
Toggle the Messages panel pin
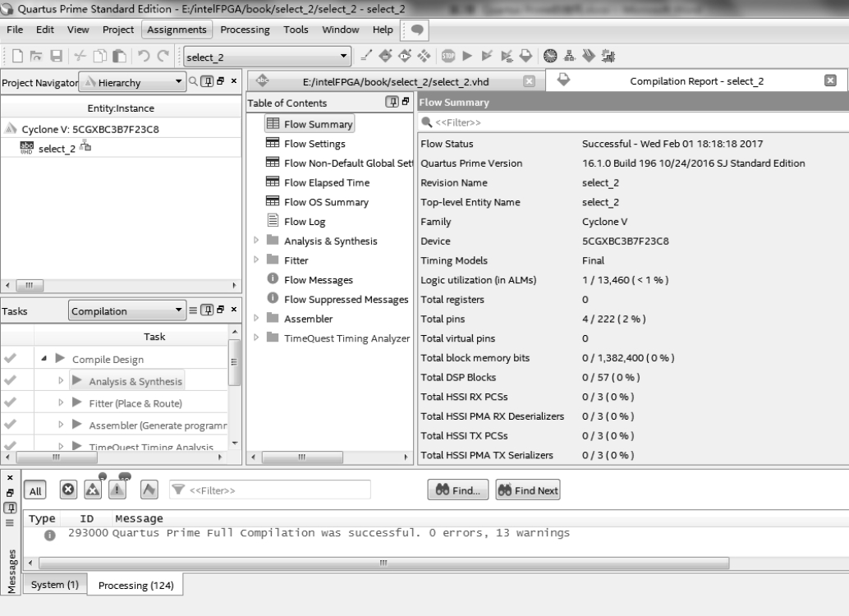click(x=11, y=508)
